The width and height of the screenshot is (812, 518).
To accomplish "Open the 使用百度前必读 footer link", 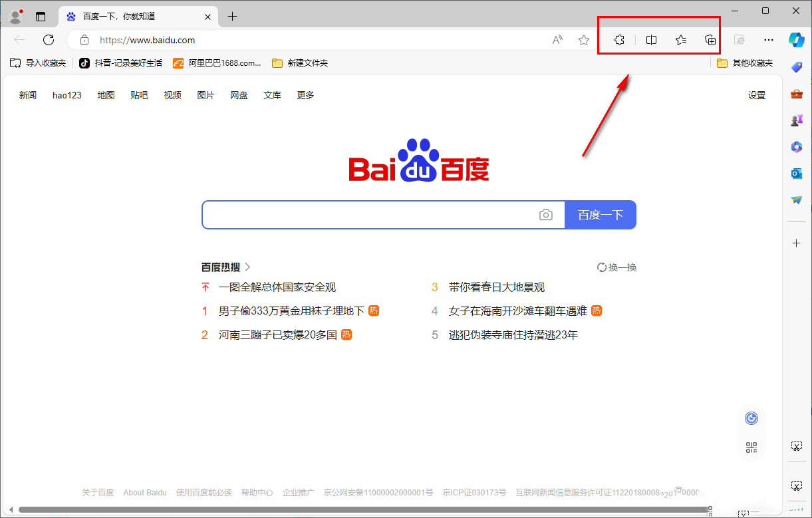I will tap(204, 493).
